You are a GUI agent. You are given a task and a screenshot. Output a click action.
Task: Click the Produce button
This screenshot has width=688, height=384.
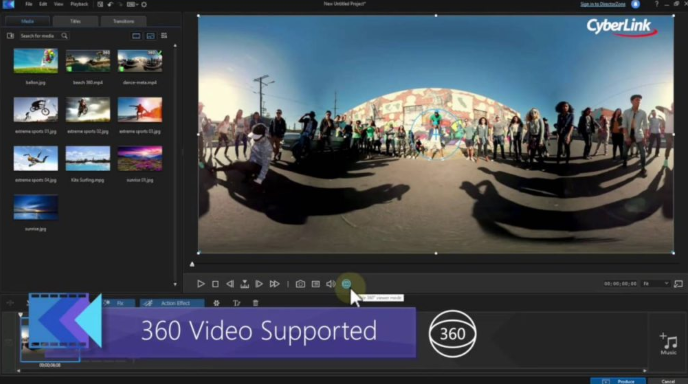[618, 381]
